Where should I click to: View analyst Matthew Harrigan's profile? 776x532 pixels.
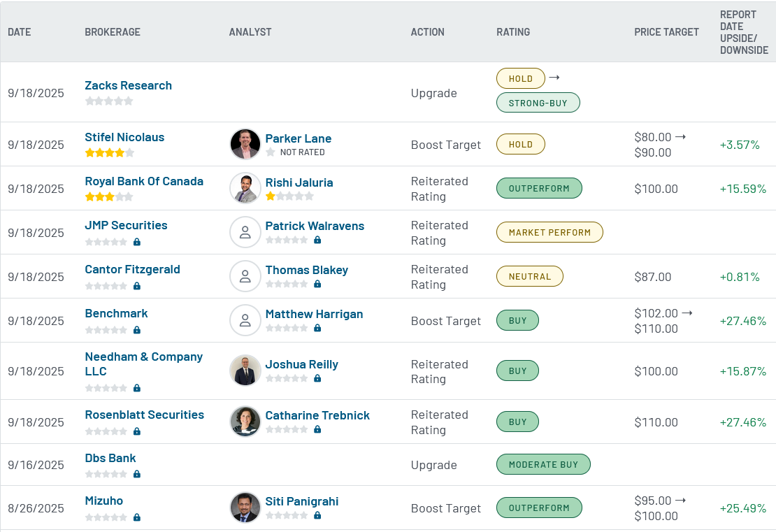coord(314,315)
